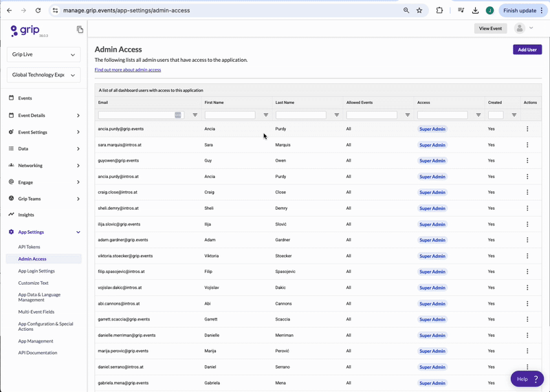Click the Allowed Events column filter icon
Image resolution: width=550 pixels, height=392 pixels.
[408, 115]
